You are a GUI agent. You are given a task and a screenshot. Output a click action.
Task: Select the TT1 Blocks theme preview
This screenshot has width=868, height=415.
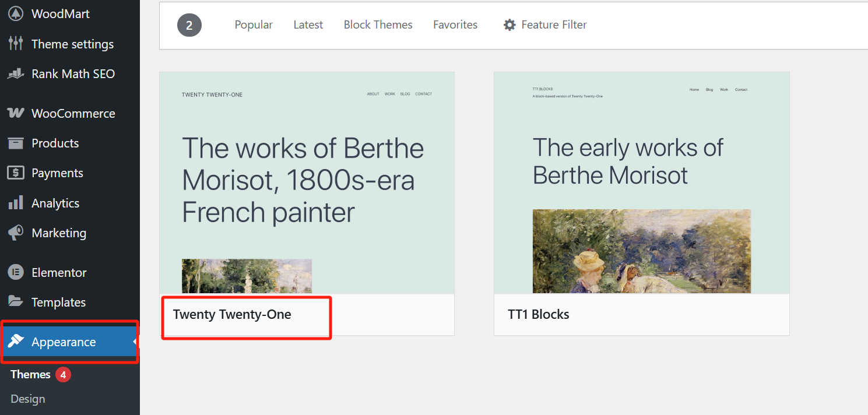641,182
